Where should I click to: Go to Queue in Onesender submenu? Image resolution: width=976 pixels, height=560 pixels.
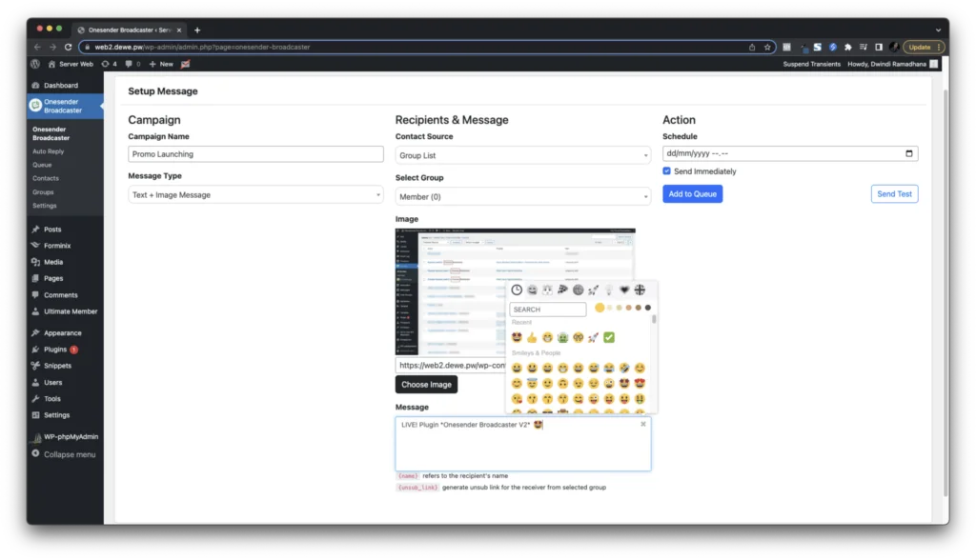(x=42, y=165)
